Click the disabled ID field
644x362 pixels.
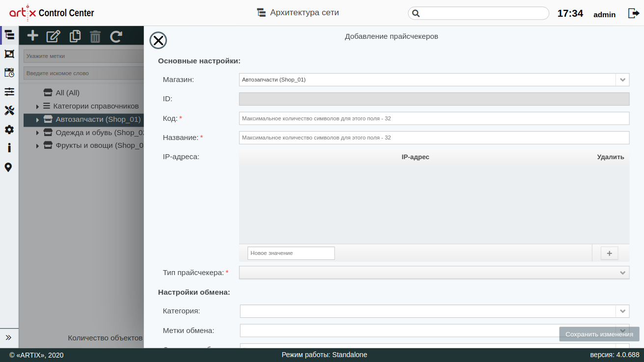click(434, 99)
